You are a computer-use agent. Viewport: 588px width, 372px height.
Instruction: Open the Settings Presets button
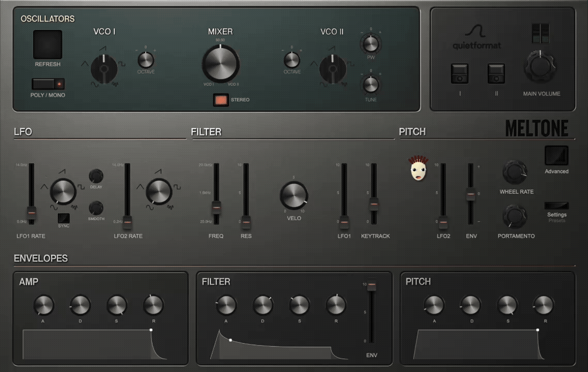(x=556, y=206)
